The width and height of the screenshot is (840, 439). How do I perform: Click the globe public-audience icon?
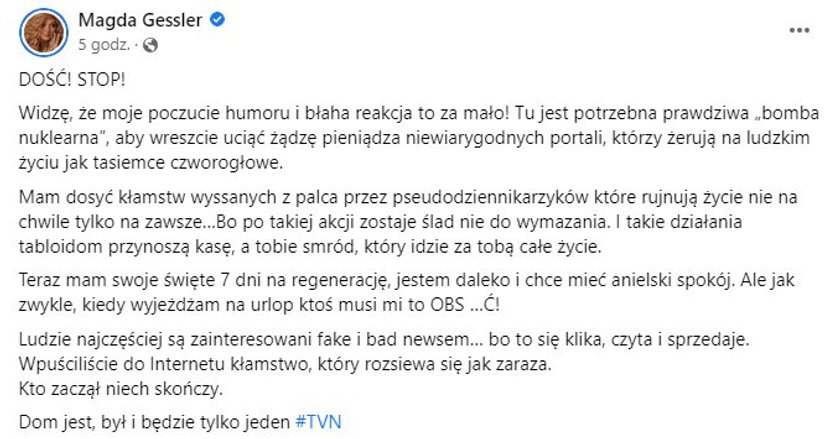151,45
